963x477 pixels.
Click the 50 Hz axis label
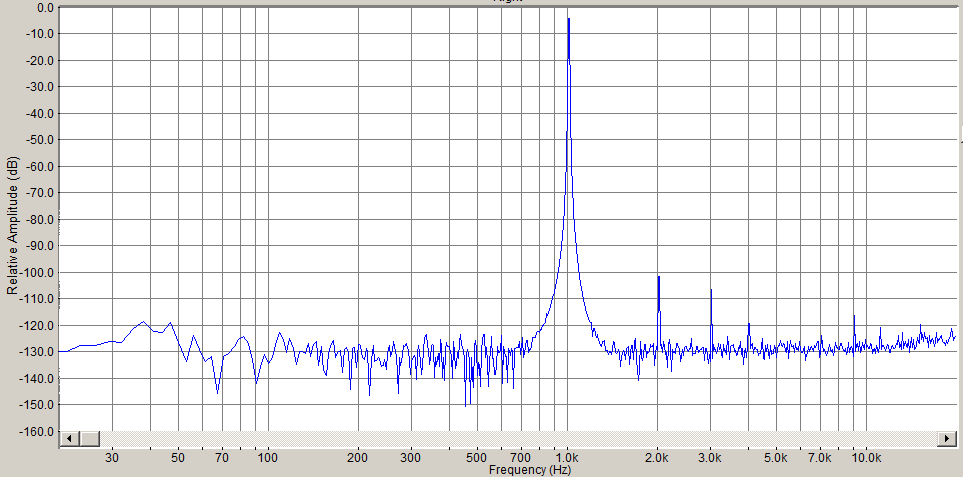pyautogui.click(x=178, y=457)
